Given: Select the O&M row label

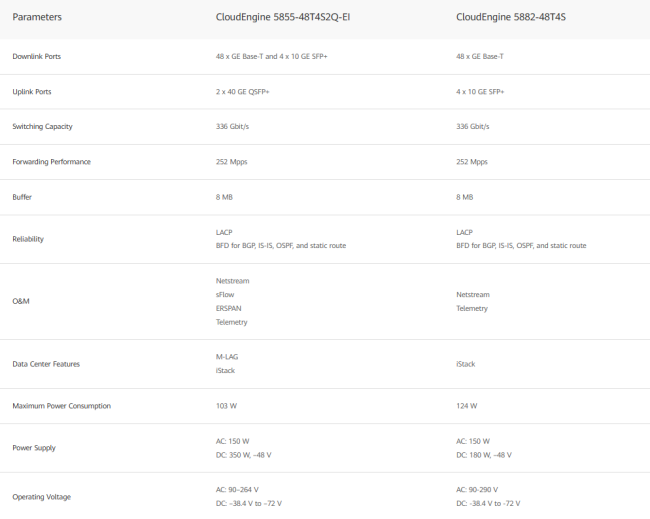Looking at the screenshot, I should pyautogui.click(x=21, y=301).
